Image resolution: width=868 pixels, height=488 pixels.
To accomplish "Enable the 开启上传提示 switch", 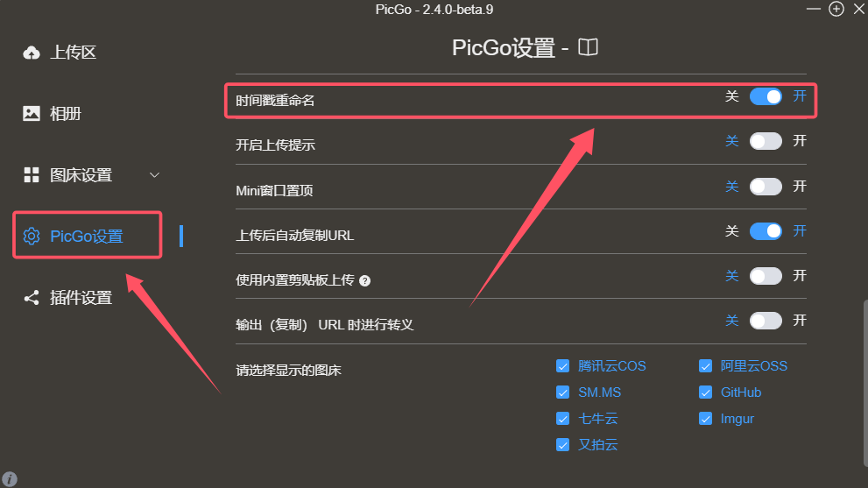I will 766,141.
